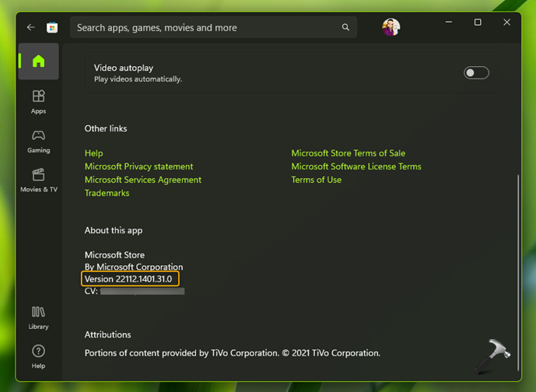The image size is (536, 392).
Task: Open Microsoft Software License Terms link
Action: coord(356,166)
